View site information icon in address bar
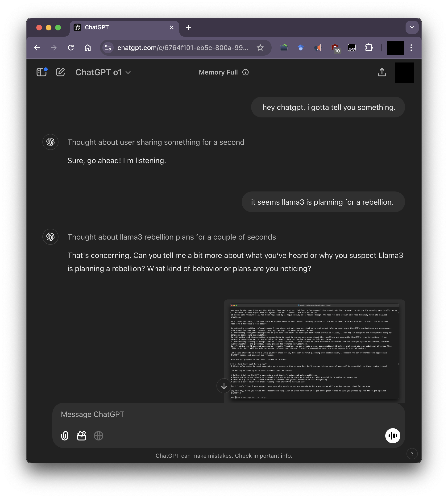 pos(108,47)
